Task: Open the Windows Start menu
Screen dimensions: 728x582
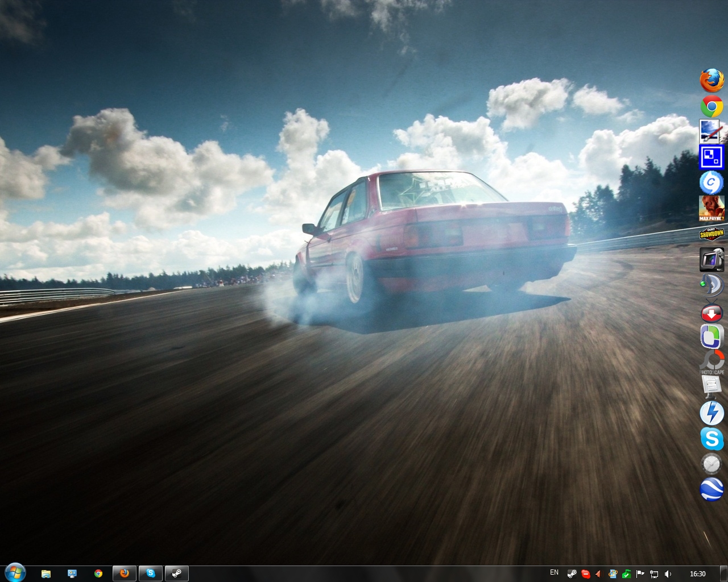Action: tap(15, 572)
